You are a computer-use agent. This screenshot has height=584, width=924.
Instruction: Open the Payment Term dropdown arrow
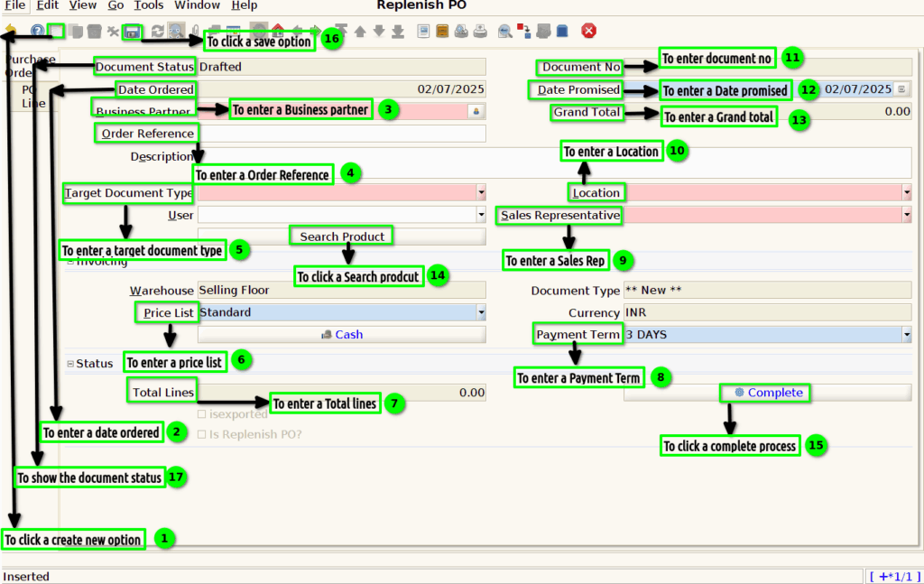click(907, 335)
